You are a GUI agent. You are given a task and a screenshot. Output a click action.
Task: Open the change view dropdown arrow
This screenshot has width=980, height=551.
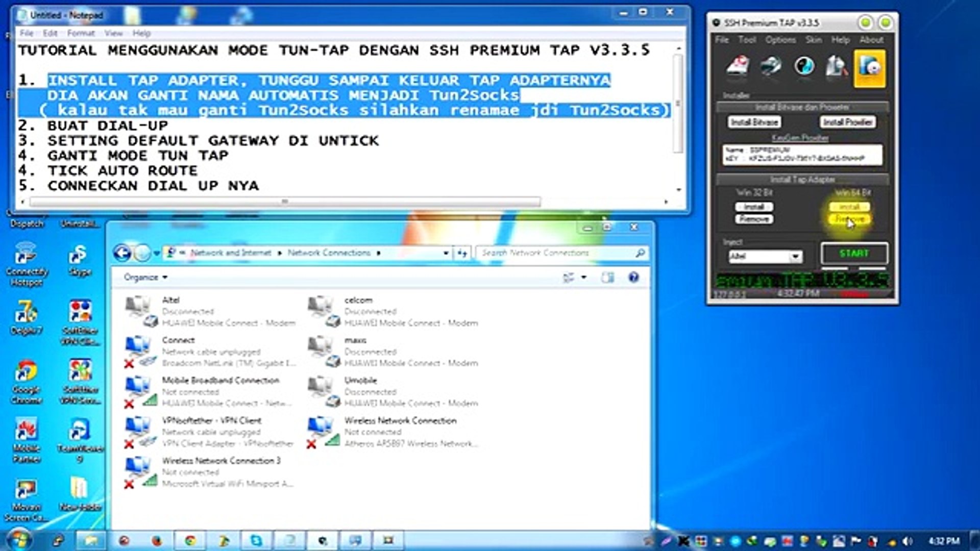(584, 278)
